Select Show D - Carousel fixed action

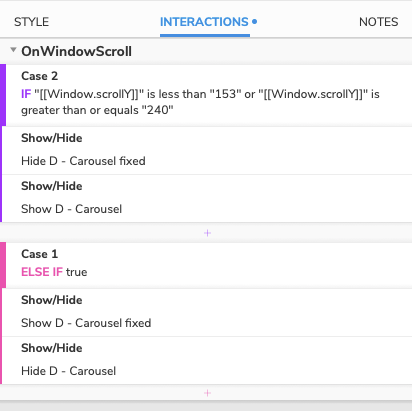[x=86, y=323]
